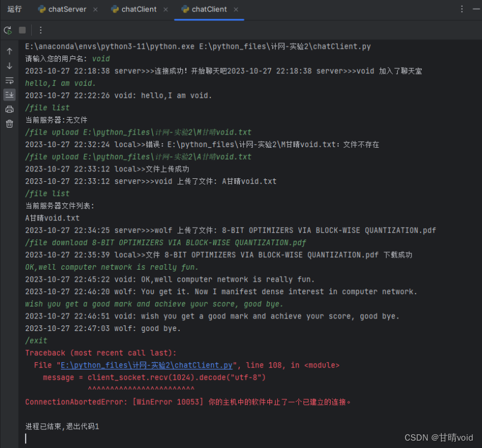Jump down in console with down arrow icon
Viewport: 482px width, 448px height.
tap(9, 64)
